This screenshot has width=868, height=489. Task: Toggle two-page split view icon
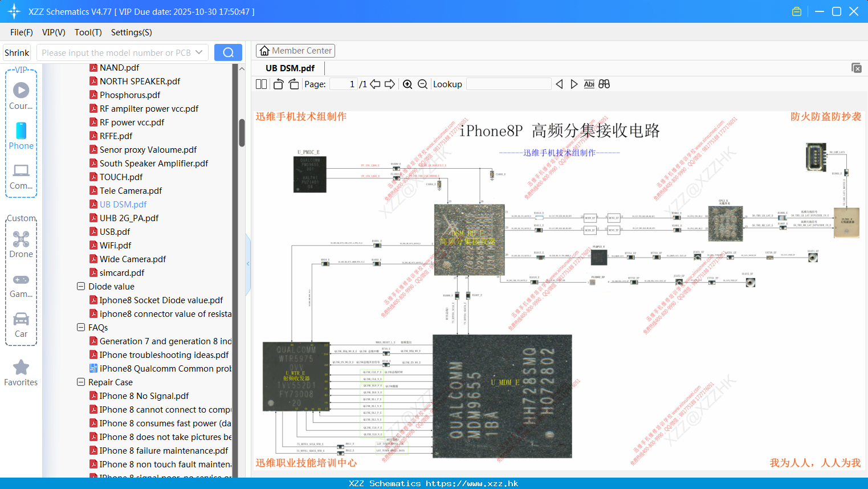point(261,84)
